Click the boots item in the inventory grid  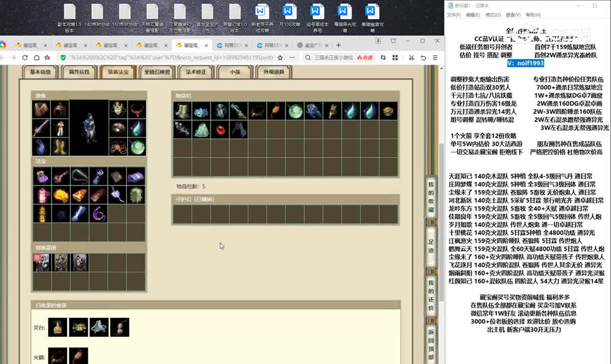coord(182,111)
